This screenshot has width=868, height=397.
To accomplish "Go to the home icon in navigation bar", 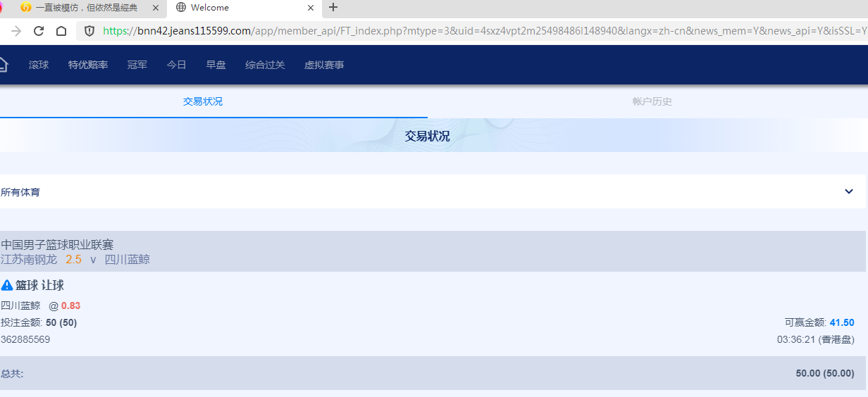I will [3, 65].
